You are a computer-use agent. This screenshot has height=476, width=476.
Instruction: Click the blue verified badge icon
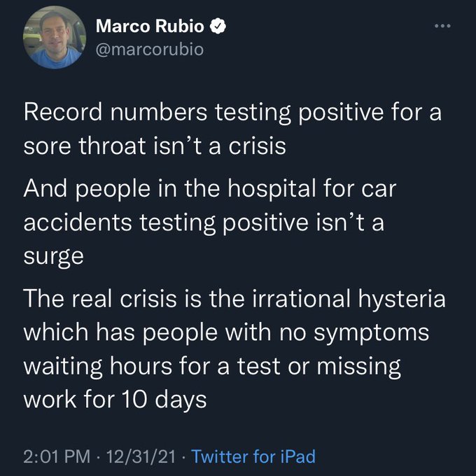coord(219,27)
